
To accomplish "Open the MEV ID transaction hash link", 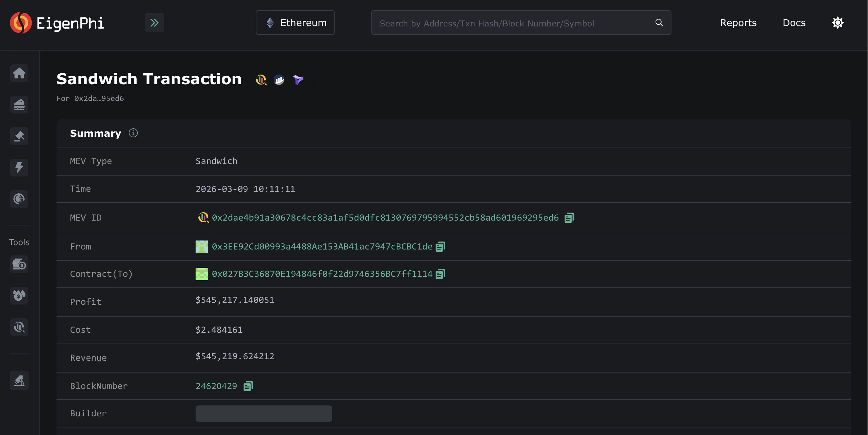I will click(x=385, y=218).
